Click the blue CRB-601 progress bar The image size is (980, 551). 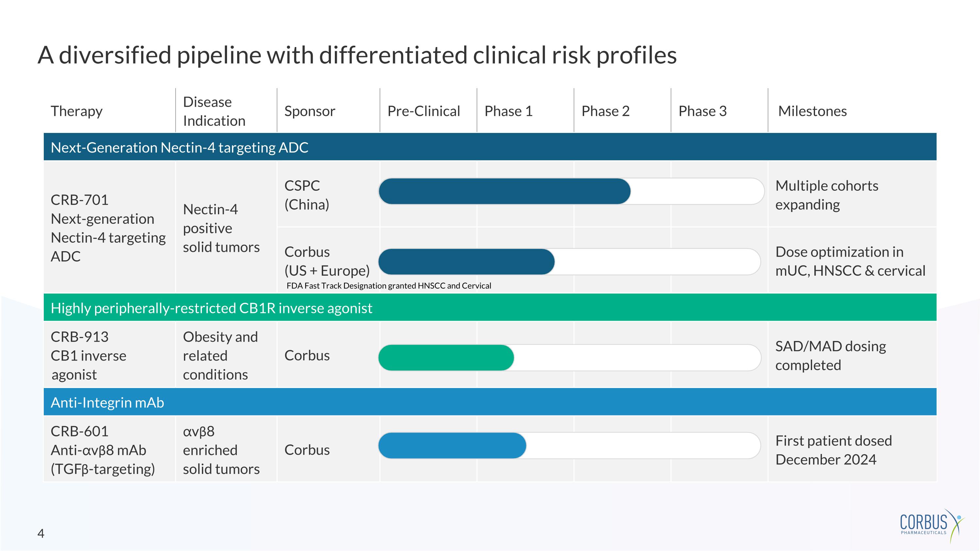tap(452, 445)
